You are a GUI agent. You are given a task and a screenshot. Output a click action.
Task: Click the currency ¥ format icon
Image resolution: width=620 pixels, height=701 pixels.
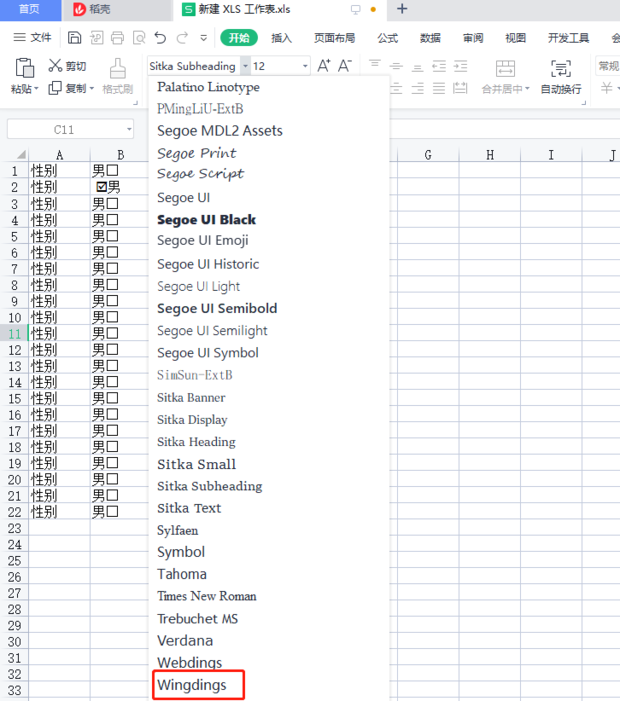pyautogui.click(x=607, y=88)
